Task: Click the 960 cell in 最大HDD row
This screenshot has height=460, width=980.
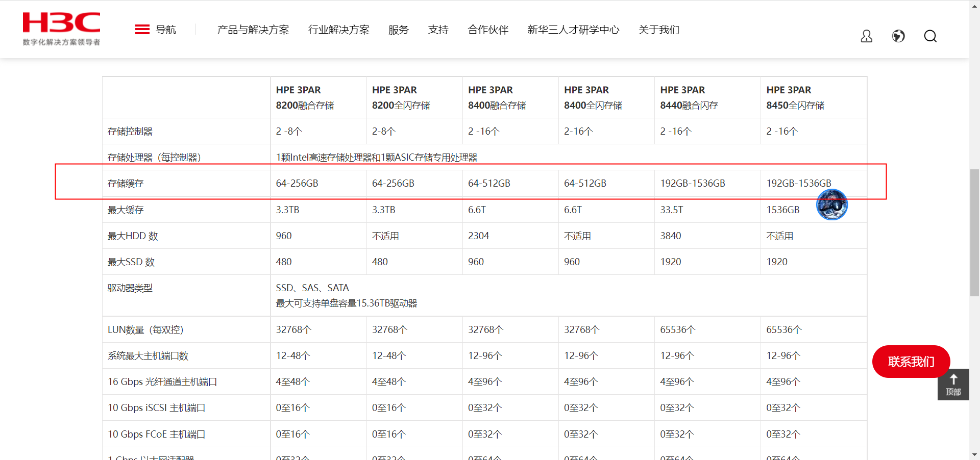Action: tap(284, 236)
